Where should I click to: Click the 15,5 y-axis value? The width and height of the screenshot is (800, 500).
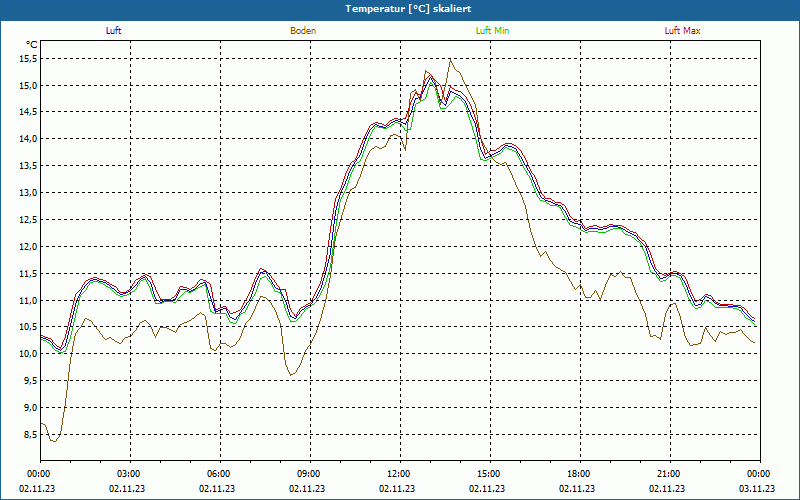pos(29,59)
